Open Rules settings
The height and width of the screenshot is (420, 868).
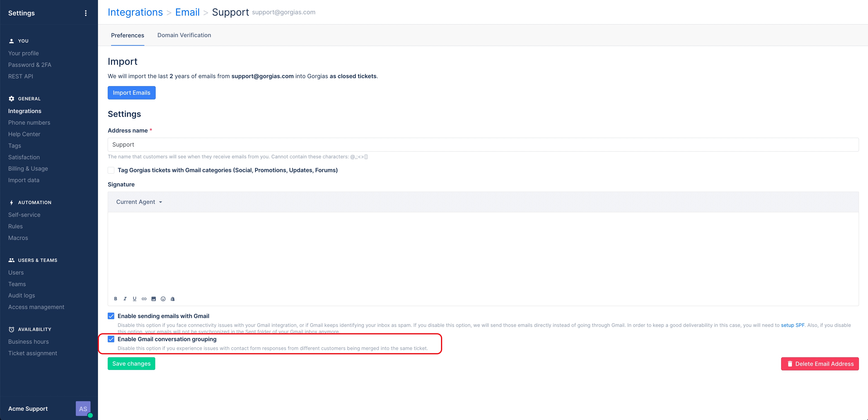click(x=15, y=226)
